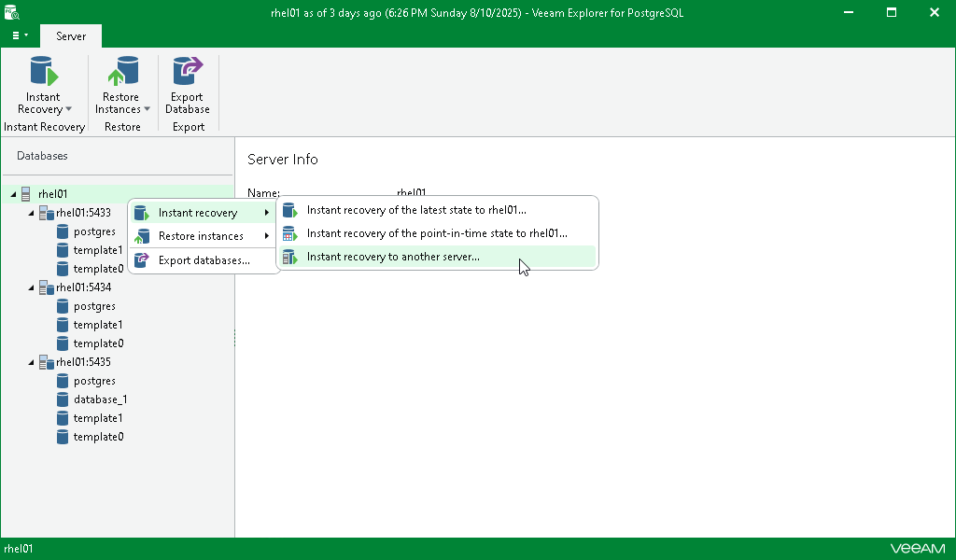Select the rhel01 server icon in tree

(x=25, y=194)
